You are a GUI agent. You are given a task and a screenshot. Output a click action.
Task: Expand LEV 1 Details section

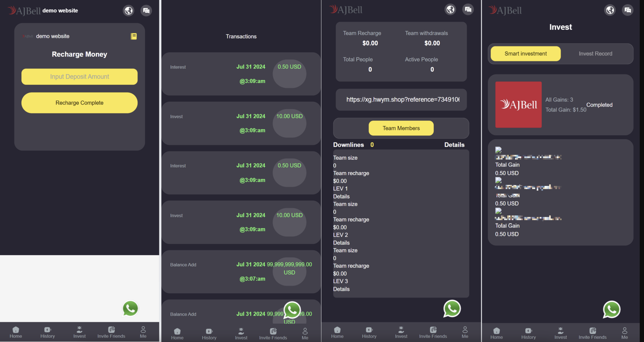click(341, 196)
